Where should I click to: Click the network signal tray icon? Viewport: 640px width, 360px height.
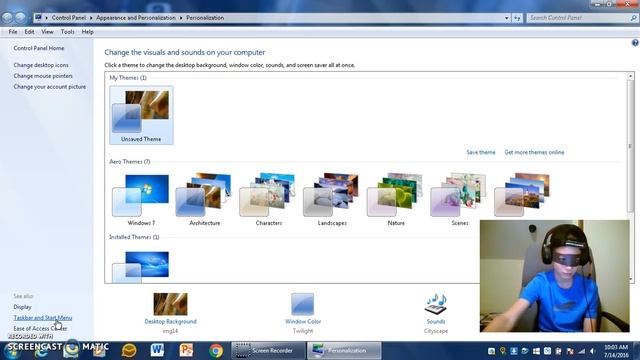tap(582, 351)
